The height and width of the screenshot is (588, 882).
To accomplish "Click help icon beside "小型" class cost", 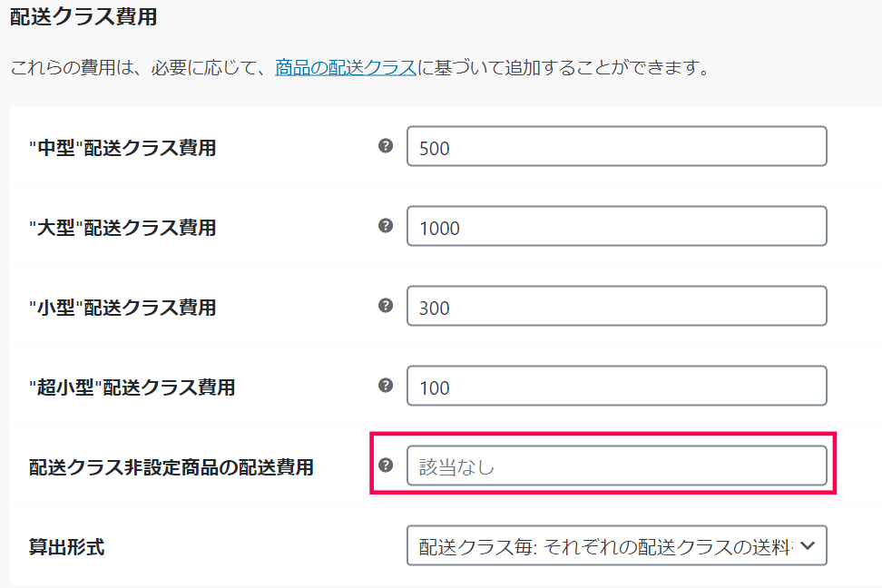I will (386, 306).
